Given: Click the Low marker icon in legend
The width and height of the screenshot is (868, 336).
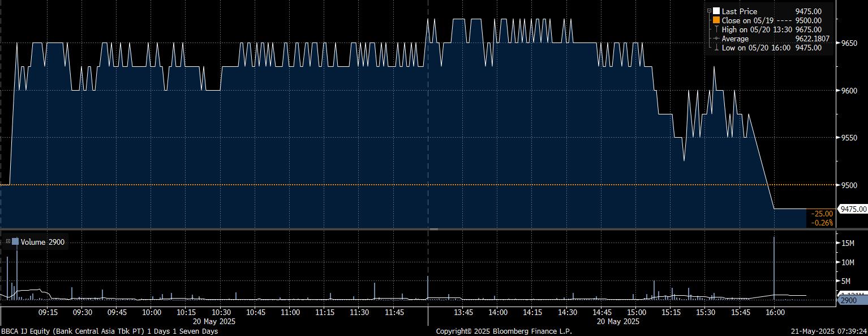Looking at the screenshot, I should point(716,48).
